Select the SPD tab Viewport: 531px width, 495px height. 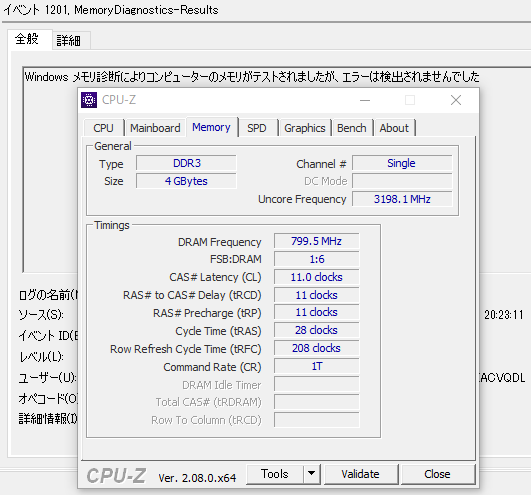[x=257, y=128]
